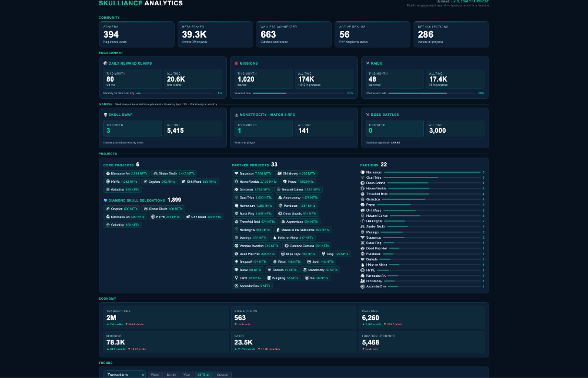This screenshot has width=588, height=378.
Task: Click the Diamond Skull Delegations diamond icon
Action: 105,200
